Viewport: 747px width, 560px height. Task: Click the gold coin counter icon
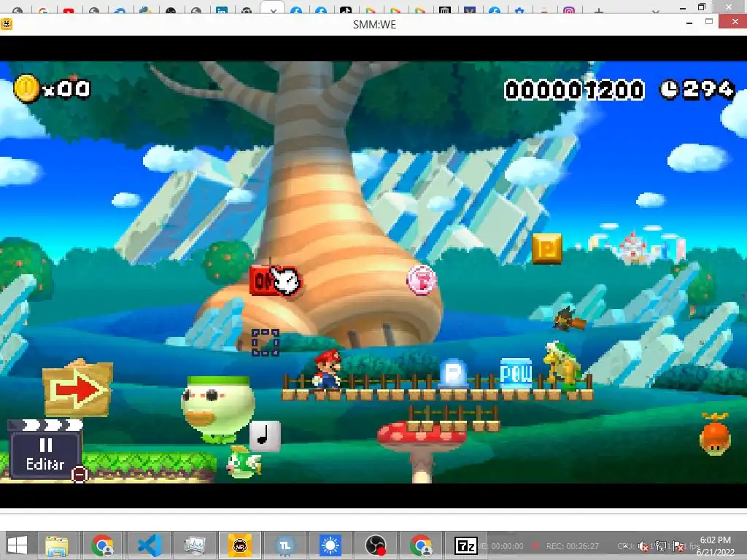click(26, 88)
